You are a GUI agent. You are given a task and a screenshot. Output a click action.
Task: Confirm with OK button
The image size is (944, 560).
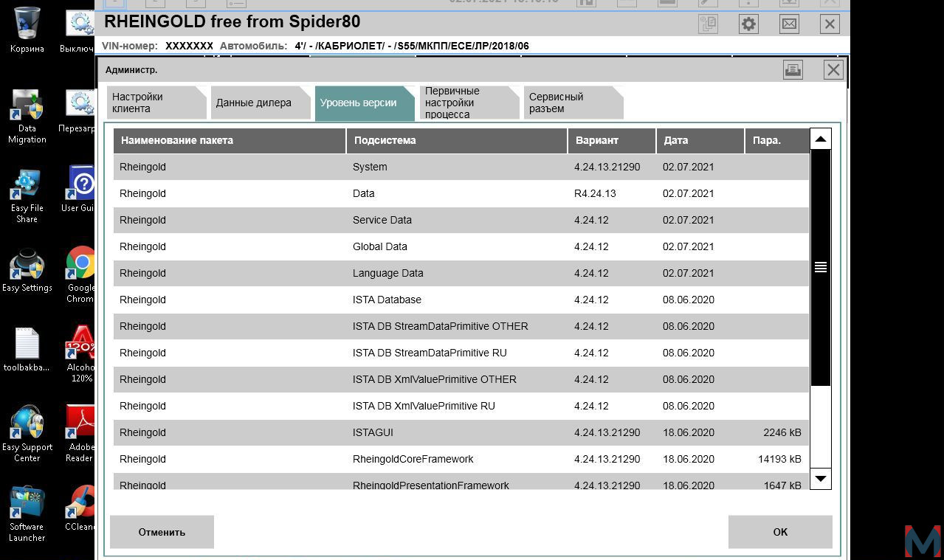click(780, 532)
